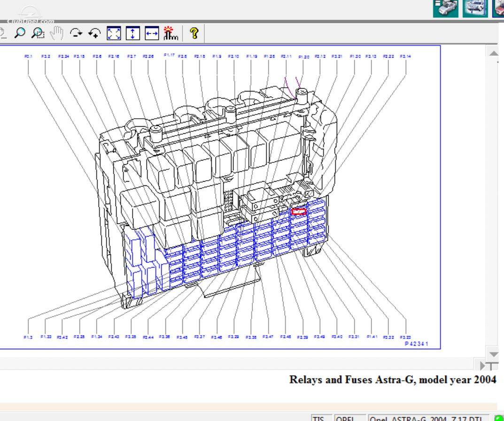Toggle the hotspot highlight hand tool

click(171, 33)
